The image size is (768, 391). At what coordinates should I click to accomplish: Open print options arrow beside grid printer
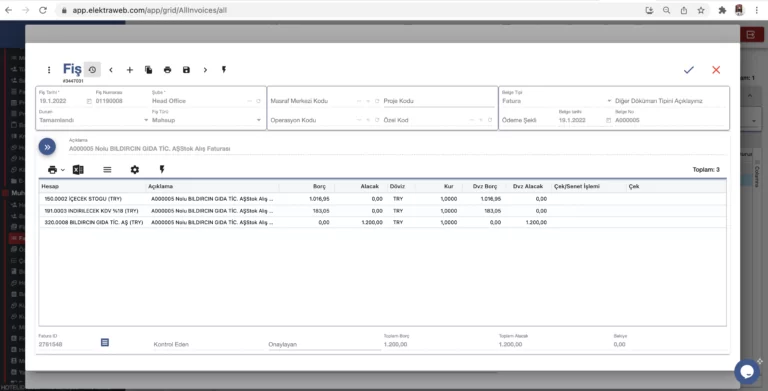(63, 170)
